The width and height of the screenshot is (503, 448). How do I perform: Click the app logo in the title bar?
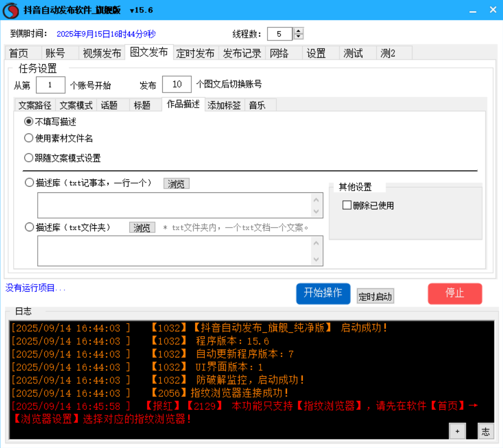pos(11,10)
